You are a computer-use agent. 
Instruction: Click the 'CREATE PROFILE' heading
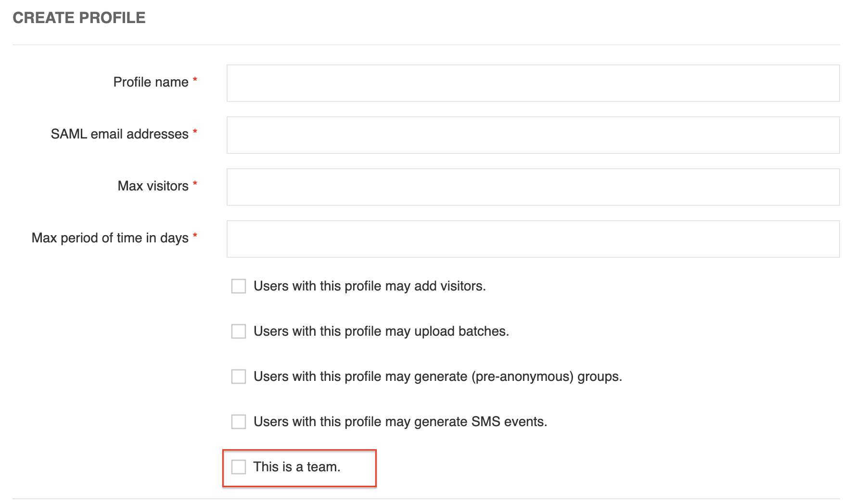coord(79,18)
